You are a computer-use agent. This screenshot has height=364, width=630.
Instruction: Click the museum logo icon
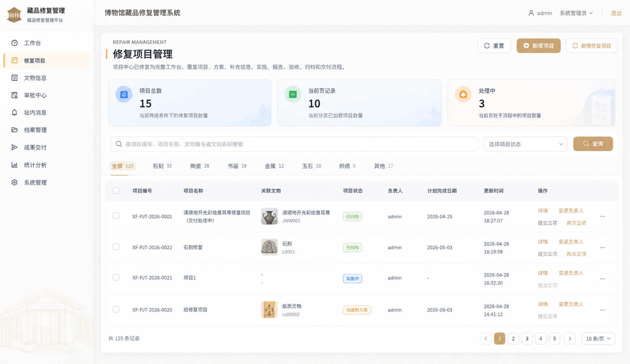15,15
